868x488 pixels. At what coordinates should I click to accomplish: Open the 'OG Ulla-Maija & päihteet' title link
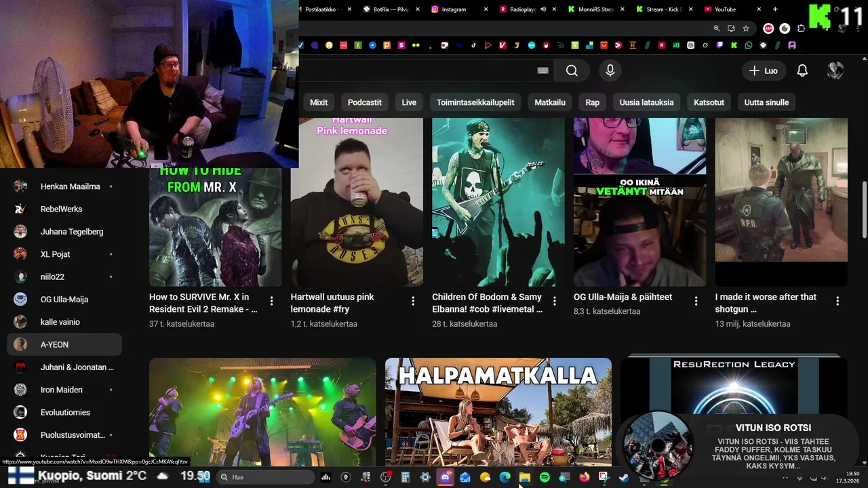point(623,297)
